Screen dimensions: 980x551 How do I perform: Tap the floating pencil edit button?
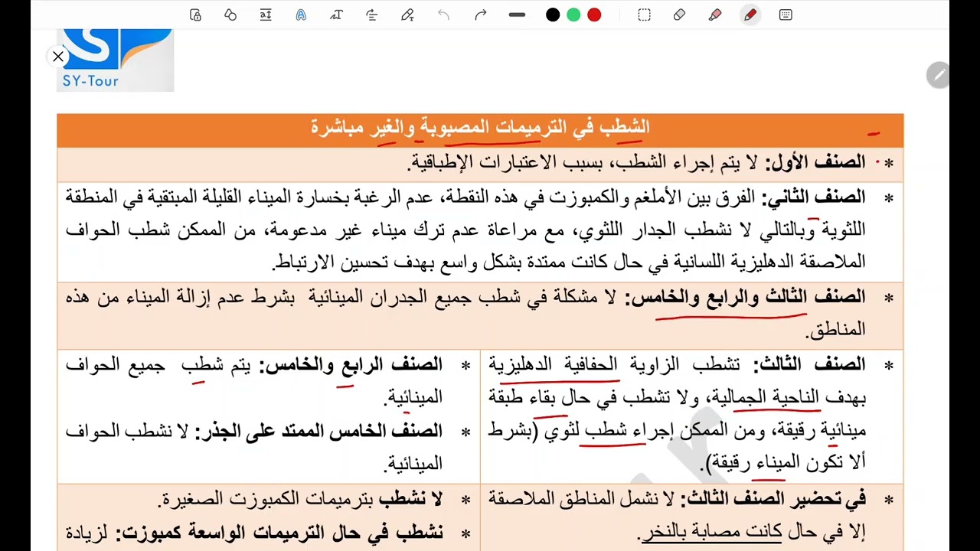pyautogui.click(x=938, y=75)
